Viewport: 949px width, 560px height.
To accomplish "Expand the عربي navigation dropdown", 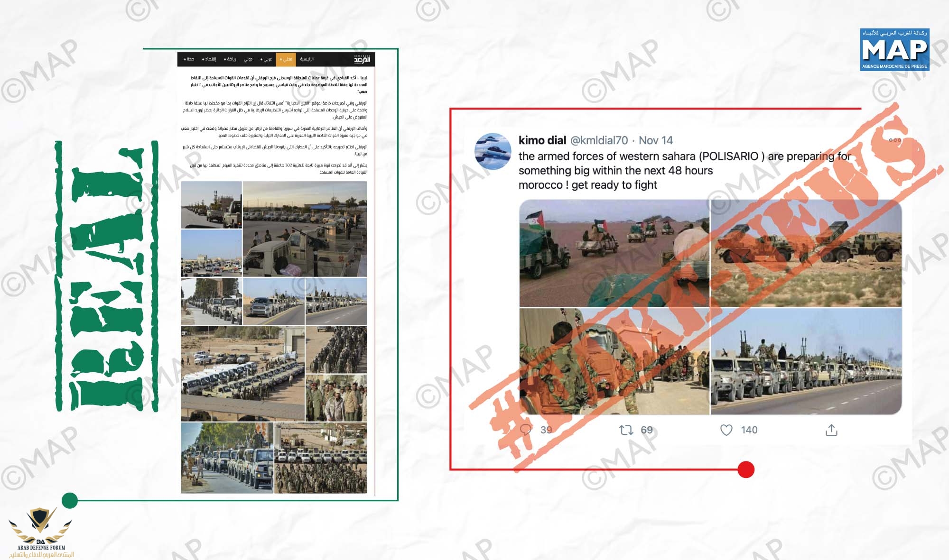I will (x=266, y=59).
